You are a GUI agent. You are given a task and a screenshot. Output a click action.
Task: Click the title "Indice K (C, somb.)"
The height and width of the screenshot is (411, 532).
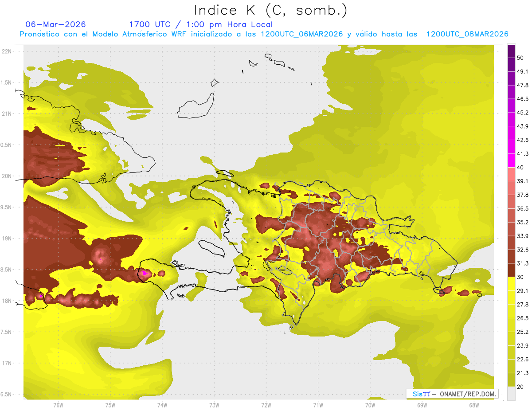tap(270, 11)
